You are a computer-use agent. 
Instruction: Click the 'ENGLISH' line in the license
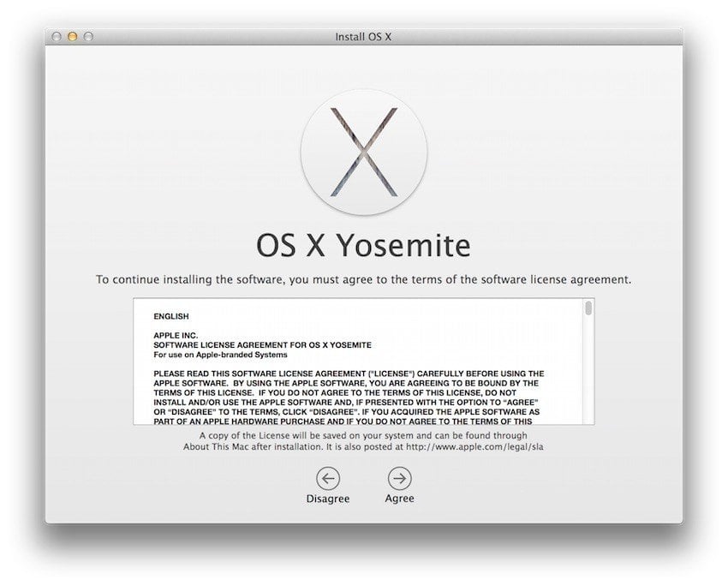pyautogui.click(x=171, y=316)
